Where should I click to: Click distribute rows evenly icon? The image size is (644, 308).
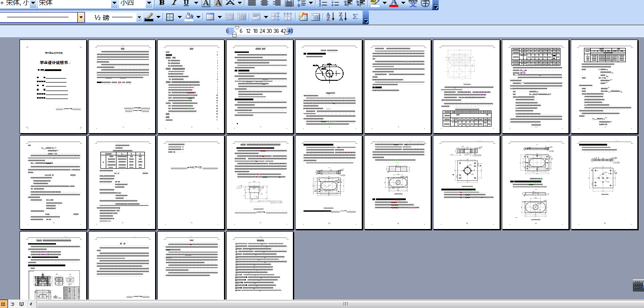click(x=276, y=17)
